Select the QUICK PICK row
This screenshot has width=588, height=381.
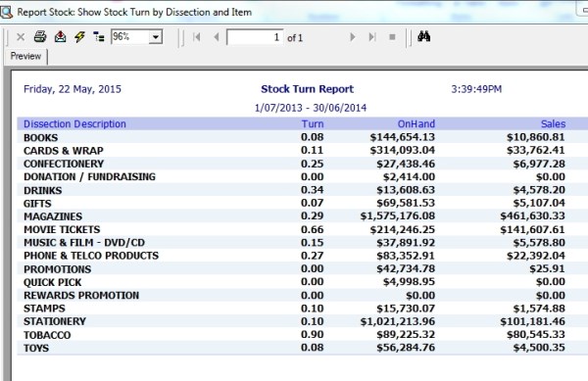pos(302,282)
